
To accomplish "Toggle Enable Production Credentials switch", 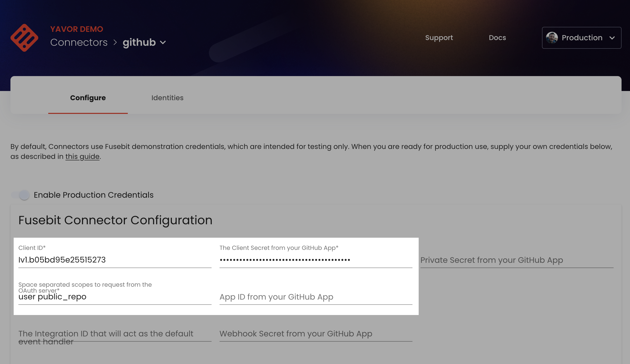I will click(x=20, y=195).
